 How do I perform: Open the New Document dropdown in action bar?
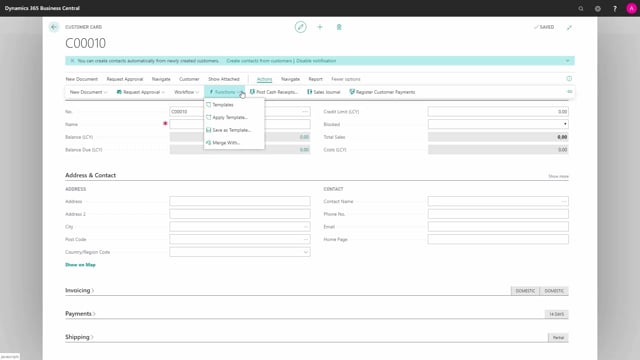pyautogui.click(x=88, y=92)
